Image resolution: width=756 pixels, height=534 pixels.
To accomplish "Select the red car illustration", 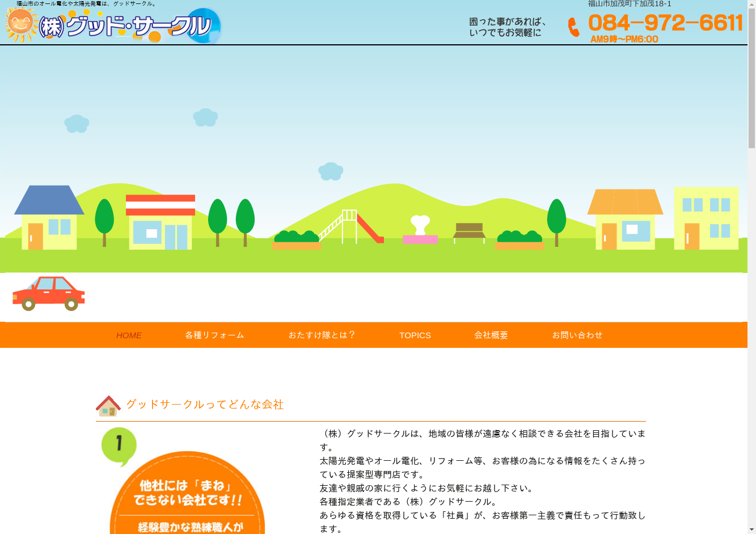I will [49, 293].
